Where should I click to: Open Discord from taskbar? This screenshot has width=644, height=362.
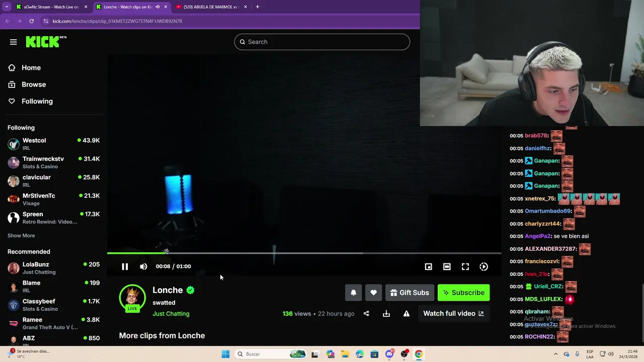[x=389, y=354]
